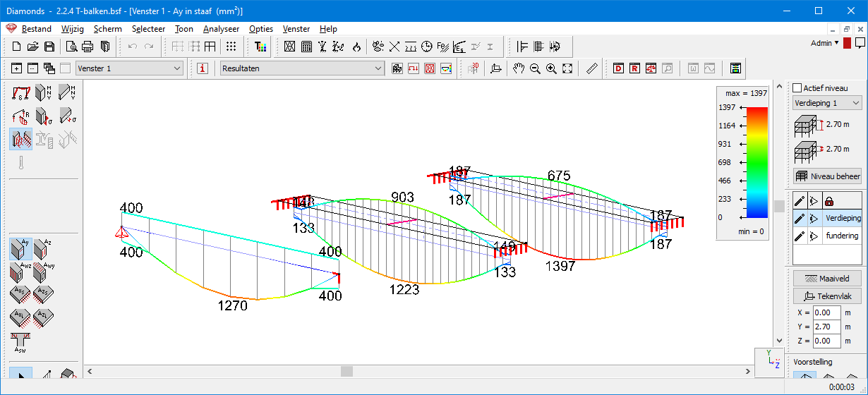Open the Resultaten dropdown
The image size is (868, 395).
coord(302,68)
